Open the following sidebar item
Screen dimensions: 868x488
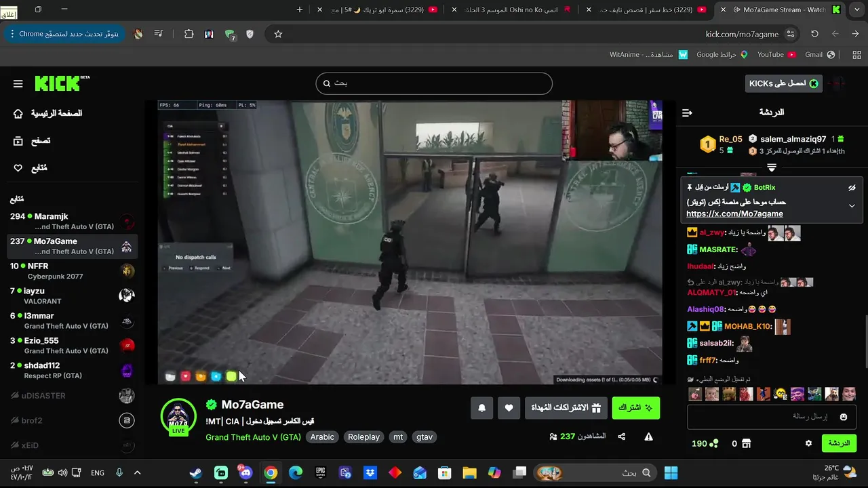31,168
